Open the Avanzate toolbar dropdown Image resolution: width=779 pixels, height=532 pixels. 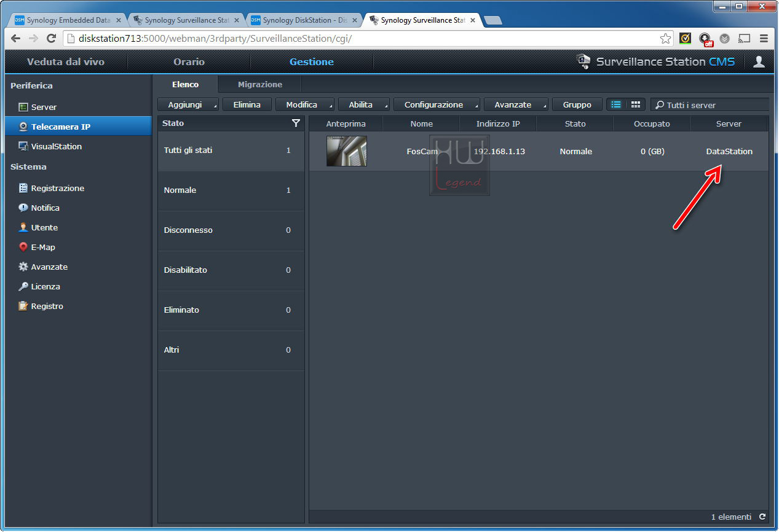point(516,104)
